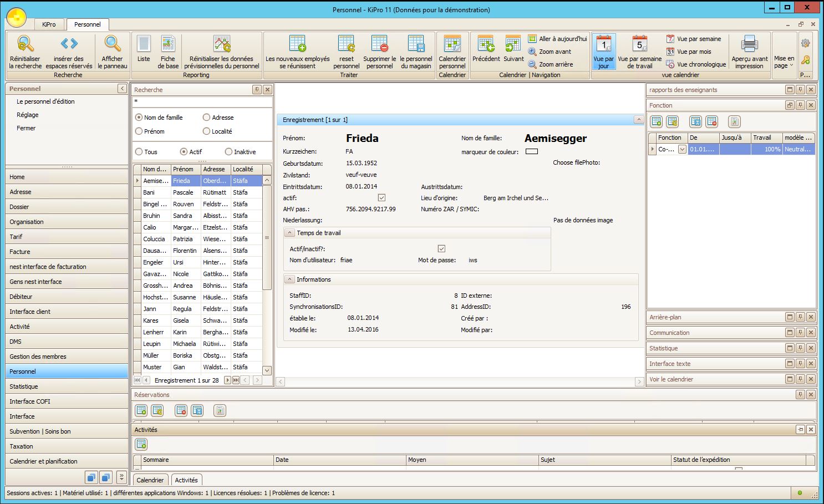Screen dimensions: 824x504
Task: Switch to the Activités bottom tab
Action: (186, 480)
